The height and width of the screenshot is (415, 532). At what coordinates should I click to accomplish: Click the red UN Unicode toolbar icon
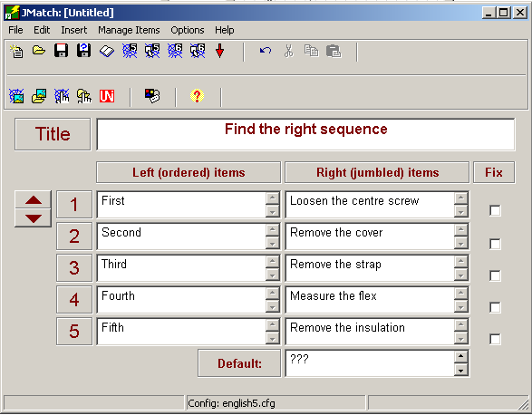click(107, 96)
